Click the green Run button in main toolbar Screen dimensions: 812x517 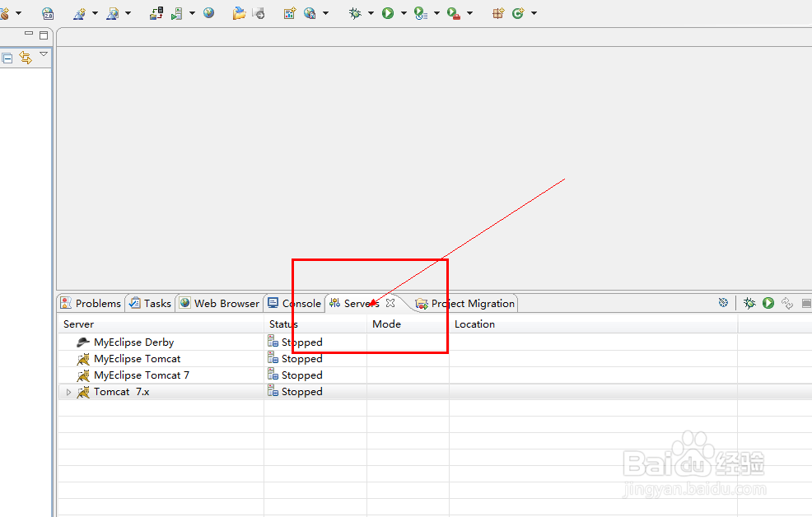pyautogui.click(x=388, y=13)
